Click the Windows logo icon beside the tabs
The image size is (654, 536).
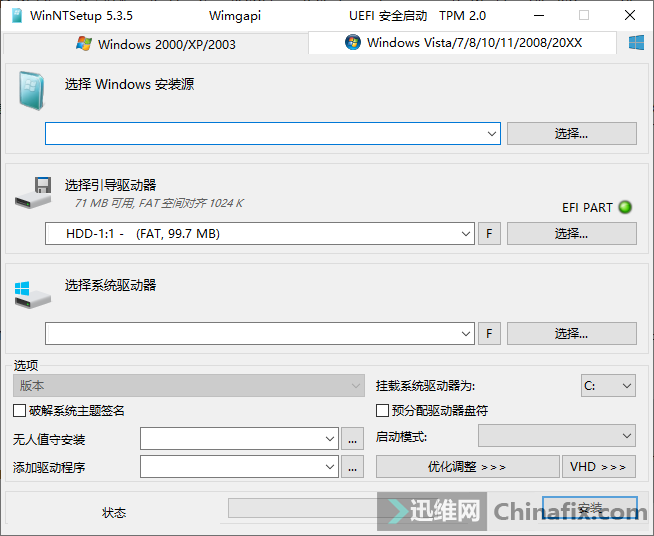(636, 43)
